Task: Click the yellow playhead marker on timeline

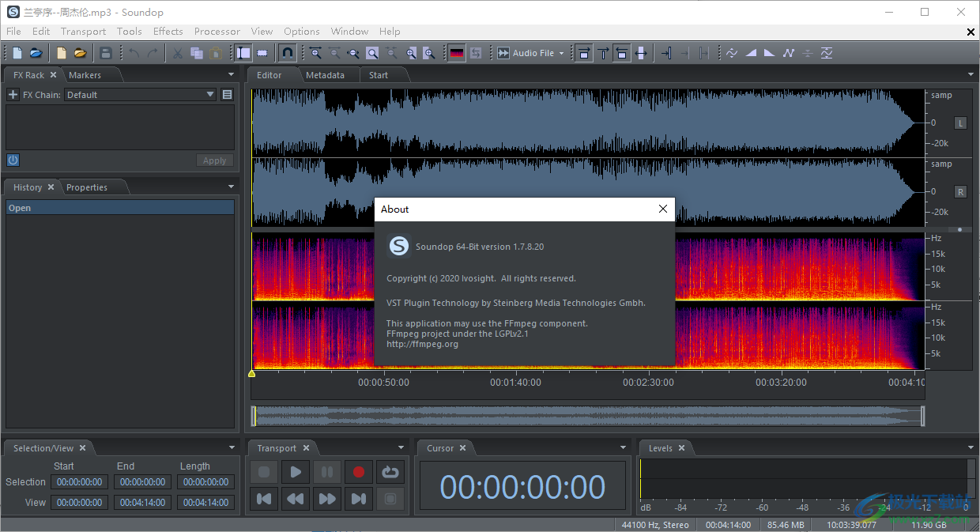Action: 251,373
